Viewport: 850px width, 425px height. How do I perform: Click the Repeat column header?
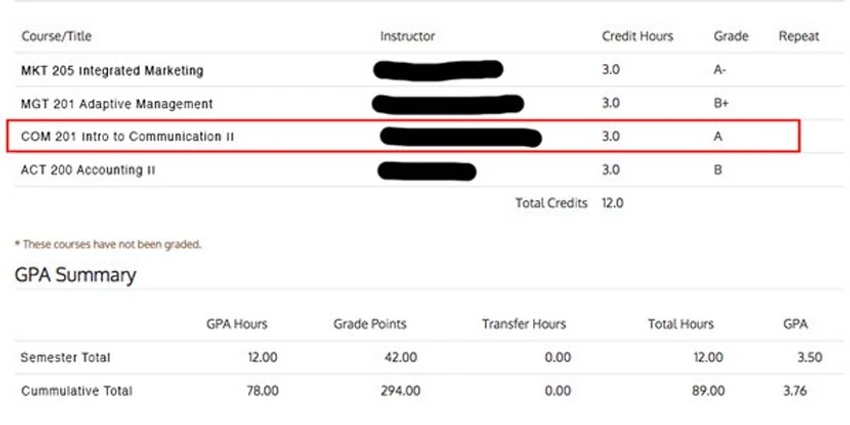(x=799, y=37)
